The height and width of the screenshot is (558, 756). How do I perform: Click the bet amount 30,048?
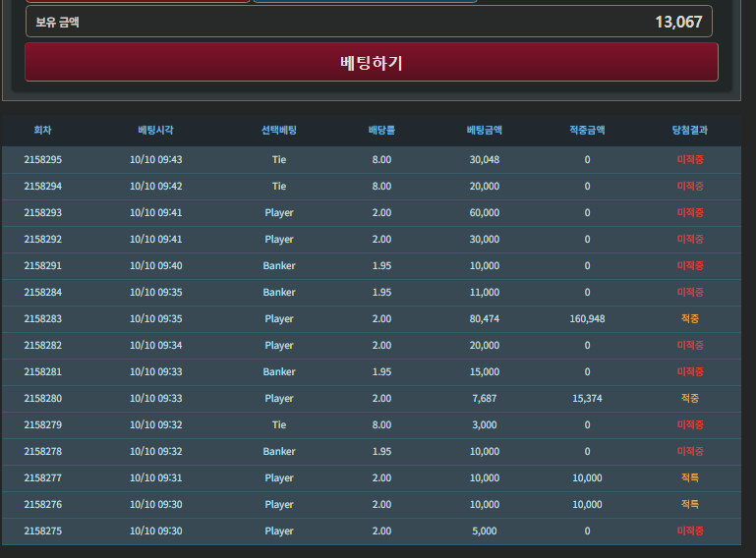pyautogui.click(x=485, y=159)
